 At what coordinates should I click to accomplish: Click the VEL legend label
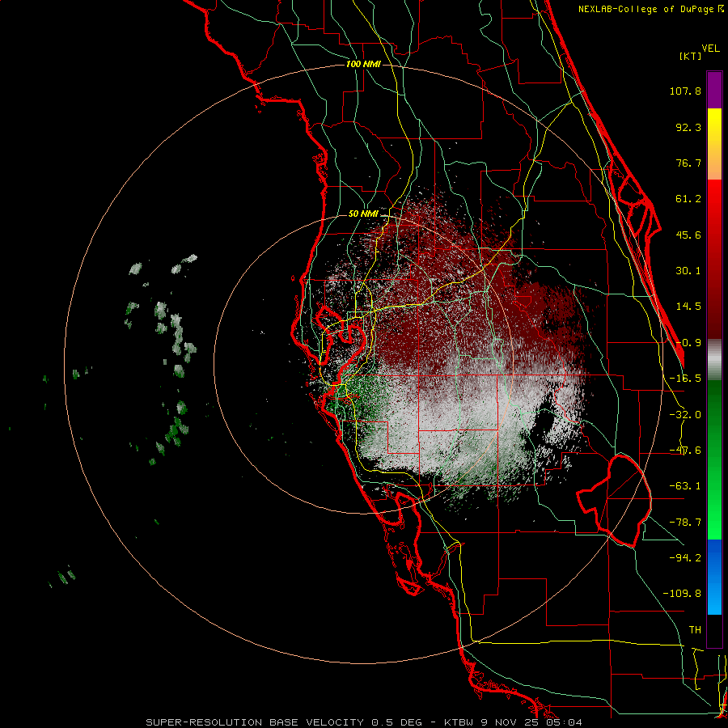[710, 49]
